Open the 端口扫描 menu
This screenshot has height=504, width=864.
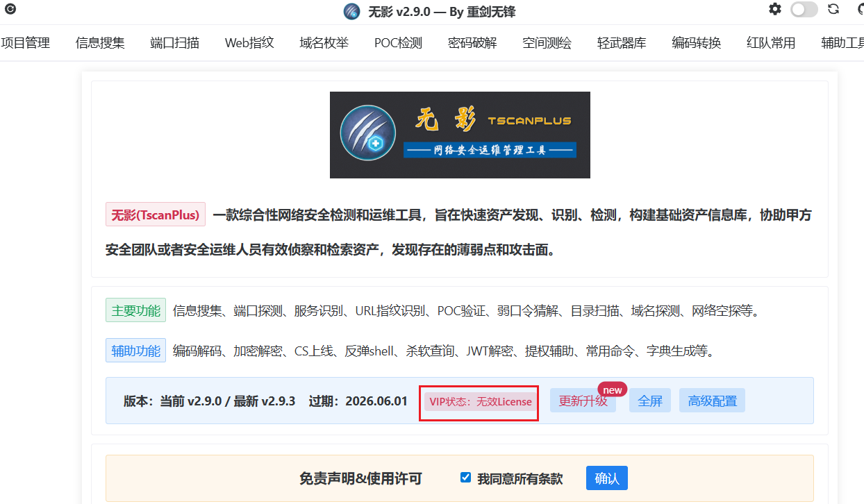pyautogui.click(x=175, y=43)
